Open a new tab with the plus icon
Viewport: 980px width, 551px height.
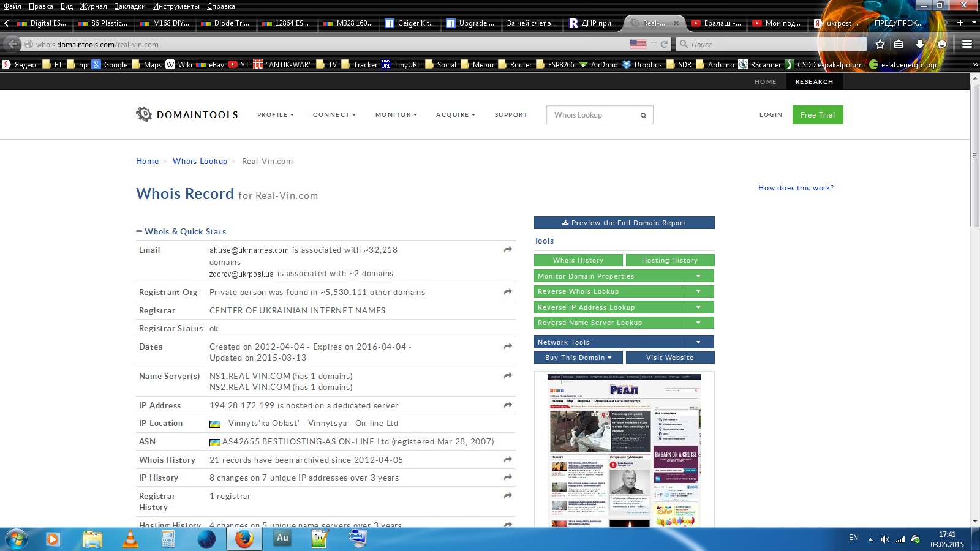click(x=960, y=23)
